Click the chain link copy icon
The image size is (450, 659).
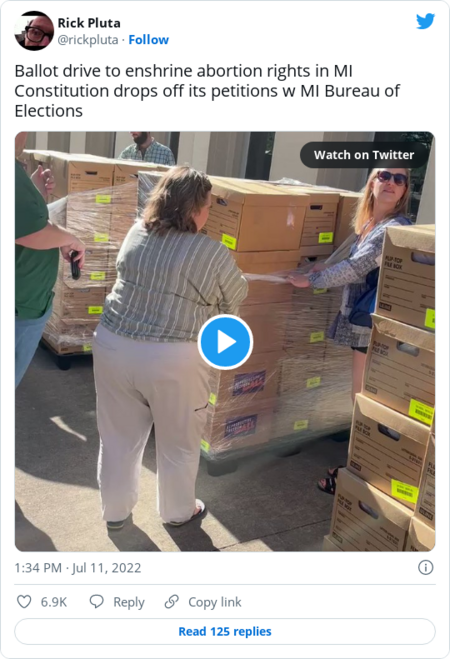171,602
